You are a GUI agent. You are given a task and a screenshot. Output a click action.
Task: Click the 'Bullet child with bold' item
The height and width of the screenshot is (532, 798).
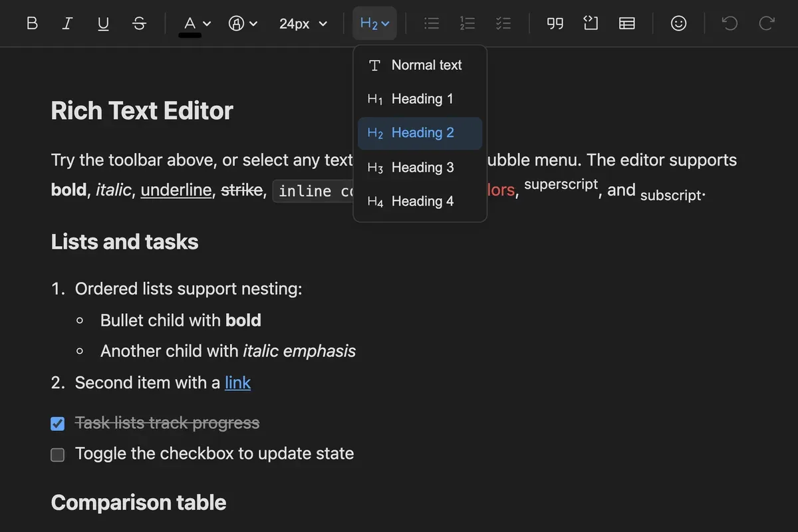(x=180, y=321)
